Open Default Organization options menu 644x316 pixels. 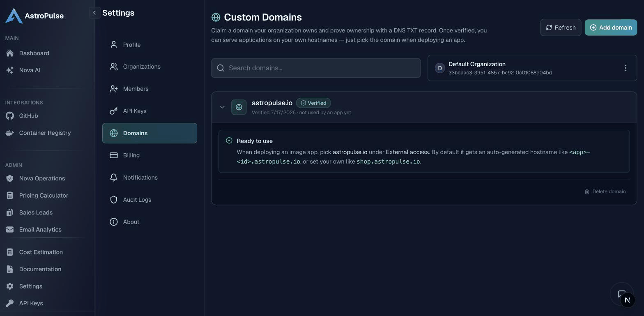pos(626,68)
